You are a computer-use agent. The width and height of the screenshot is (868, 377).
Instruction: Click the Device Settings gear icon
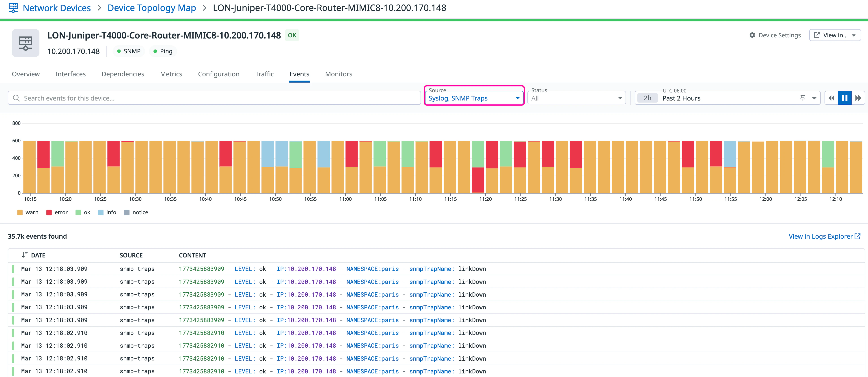click(752, 35)
